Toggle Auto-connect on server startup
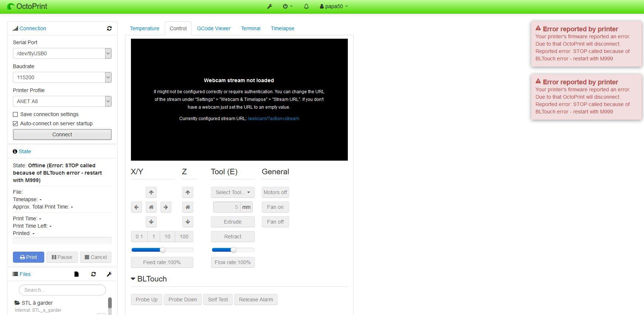The image size is (644, 315). click(15, 124)
